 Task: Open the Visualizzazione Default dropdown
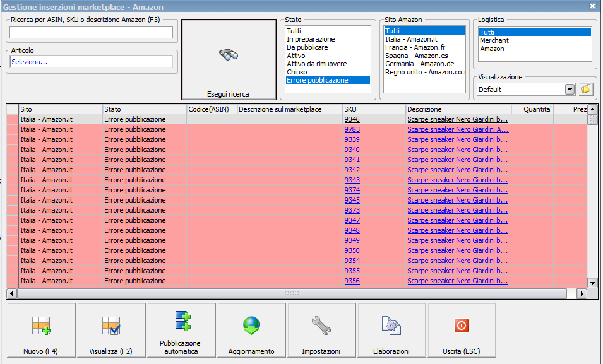pyautogui.click(x=570, y=90)
